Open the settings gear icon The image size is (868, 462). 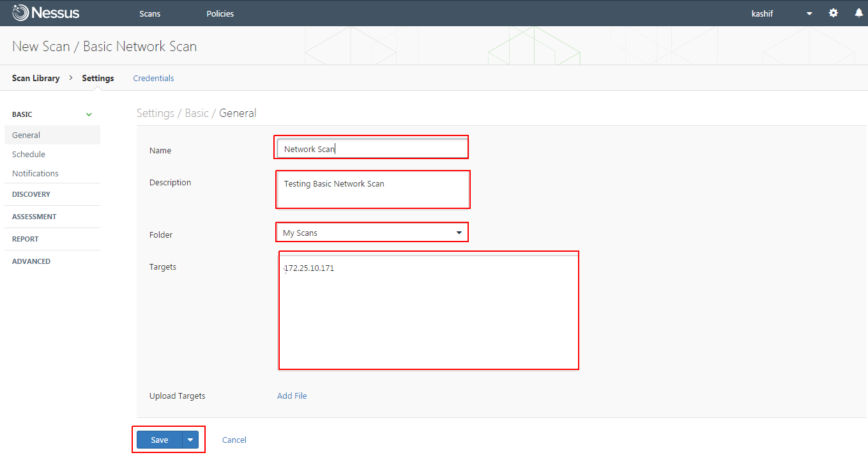(x=834, y=13)
